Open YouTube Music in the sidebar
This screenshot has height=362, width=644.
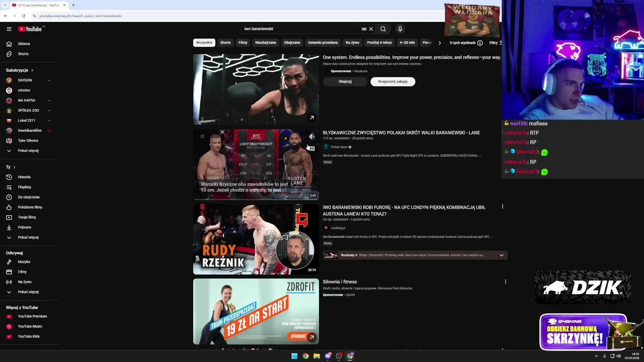[x=29, y=326]
